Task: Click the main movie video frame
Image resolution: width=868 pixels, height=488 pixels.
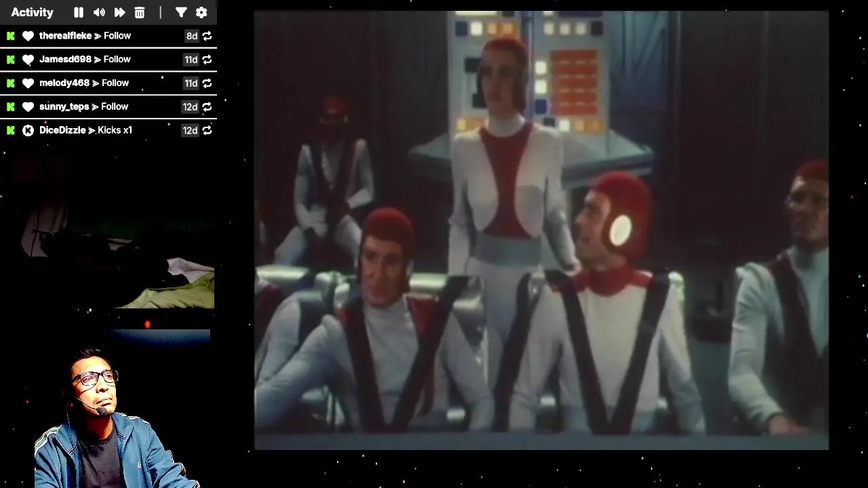Action: click(x=541, y=230)
